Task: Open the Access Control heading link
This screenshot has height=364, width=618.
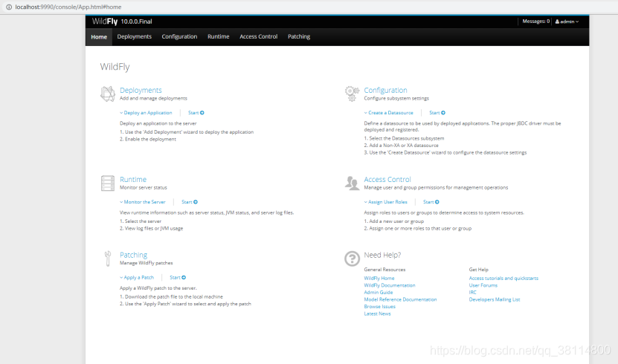Action: pyautogui.click(x=387, y=180)
